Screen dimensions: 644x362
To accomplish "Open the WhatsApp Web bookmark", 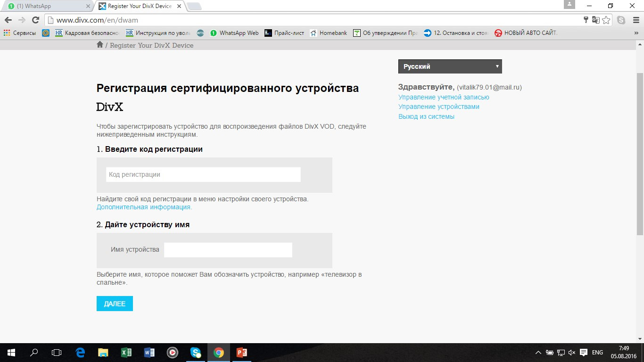I will [234, 33].
